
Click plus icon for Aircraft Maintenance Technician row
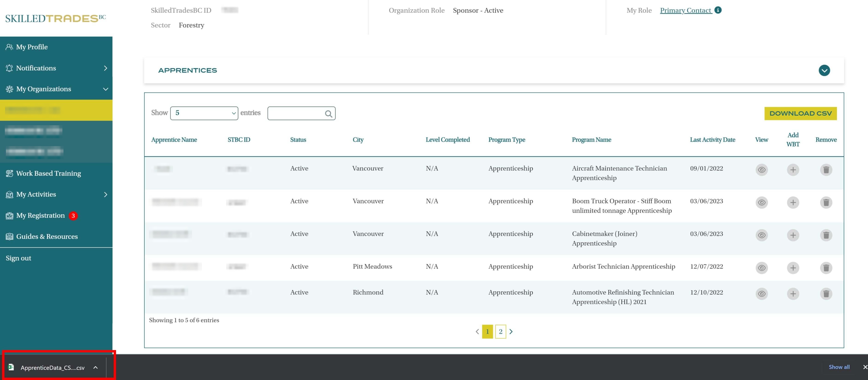(x=793, y=170)
